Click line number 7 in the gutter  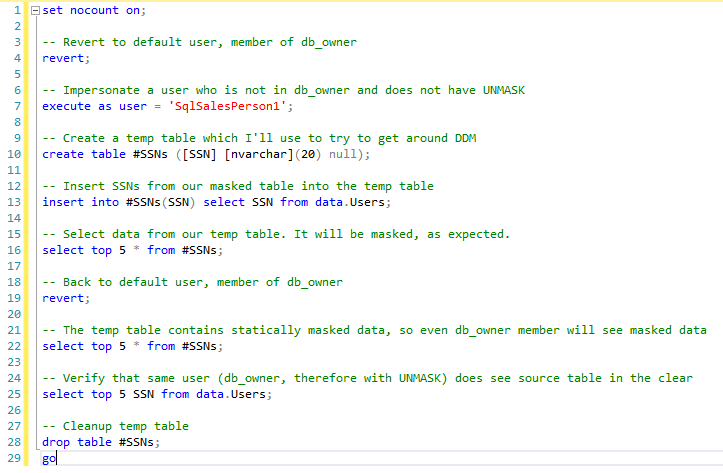(x=18, y=106)
